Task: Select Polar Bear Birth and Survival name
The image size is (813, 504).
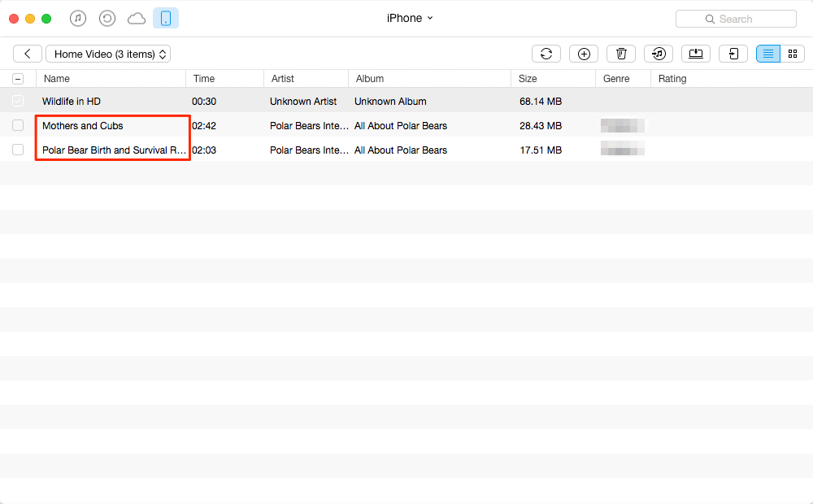Action: 114,150
